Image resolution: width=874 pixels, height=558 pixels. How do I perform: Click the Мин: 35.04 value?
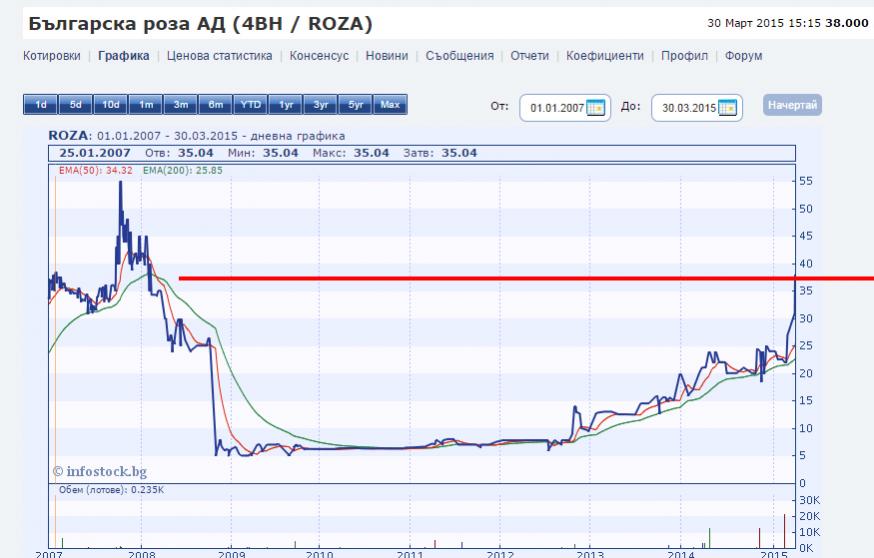point(263,153)
